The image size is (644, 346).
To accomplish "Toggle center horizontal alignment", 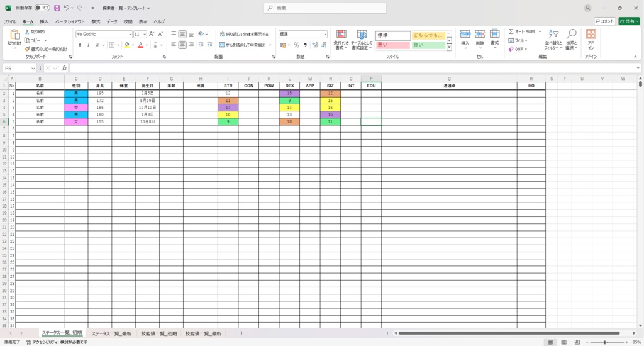I will click(182, 45).
